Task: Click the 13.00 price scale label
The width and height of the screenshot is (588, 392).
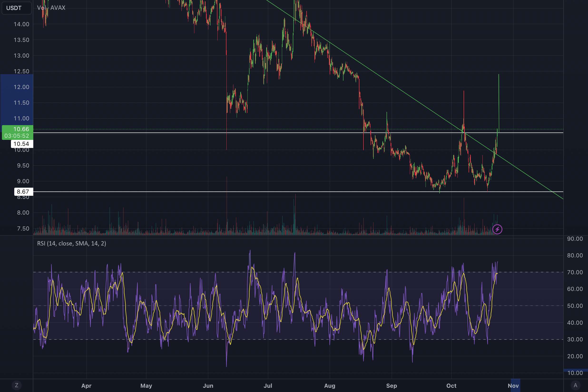Action: pos(21,55)
